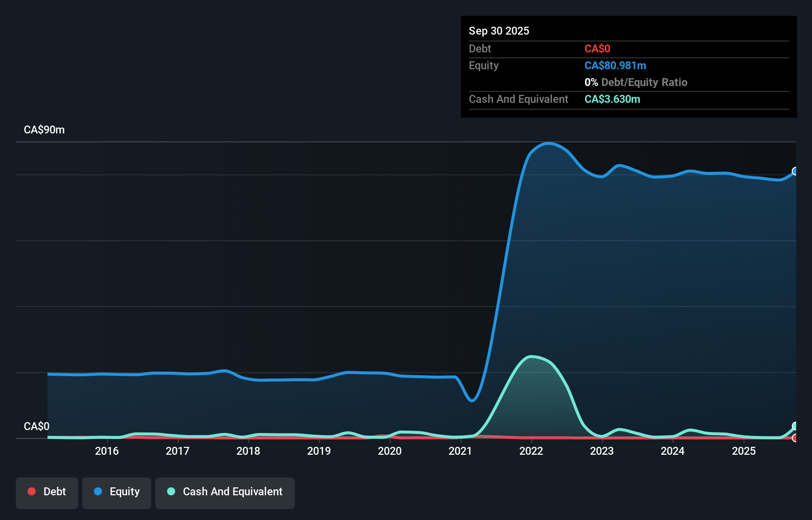The width and height of the screenshot is (812, 520).
Task: Click the red Debt dot in the legend
Action: (x=32, y=491)
